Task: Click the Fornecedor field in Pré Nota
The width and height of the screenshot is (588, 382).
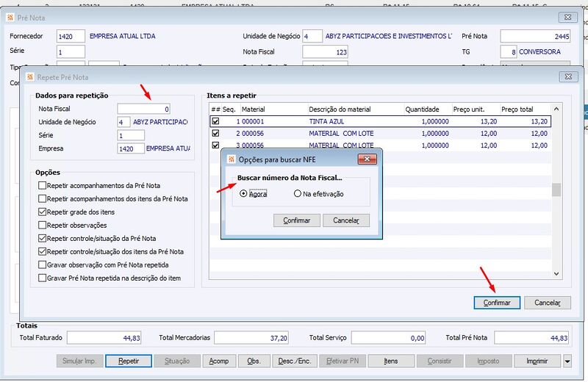Action: 71,36
